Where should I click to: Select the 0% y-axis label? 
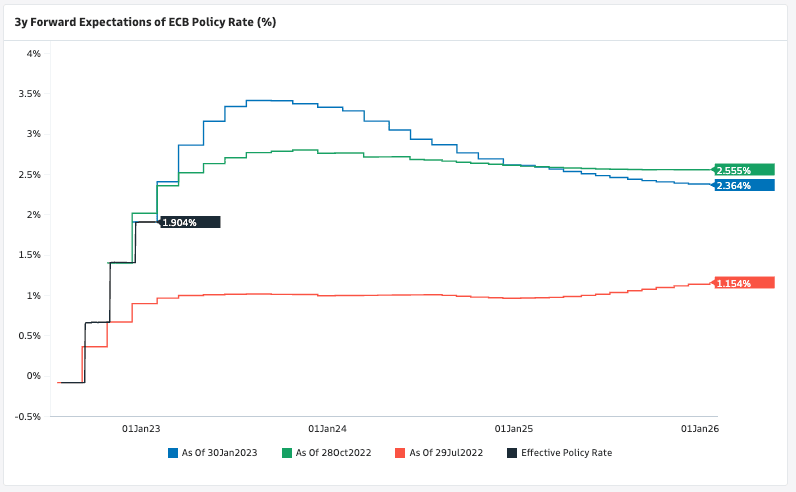(x=33, y=376)
